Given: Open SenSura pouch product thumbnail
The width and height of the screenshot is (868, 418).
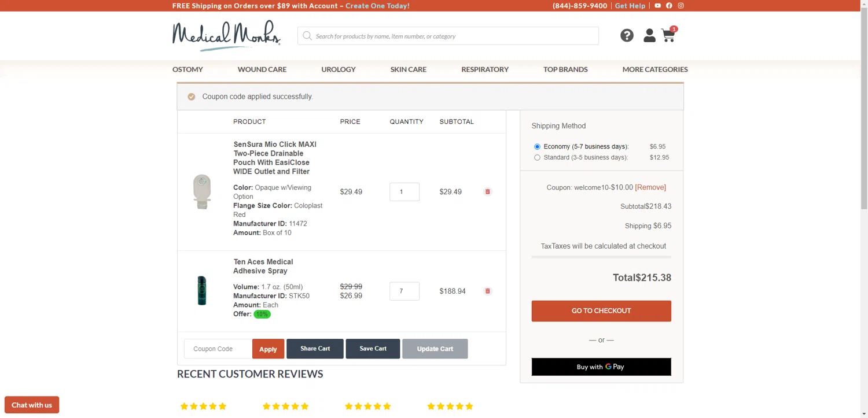Looking at the screenshot, I should coord(202,191).
